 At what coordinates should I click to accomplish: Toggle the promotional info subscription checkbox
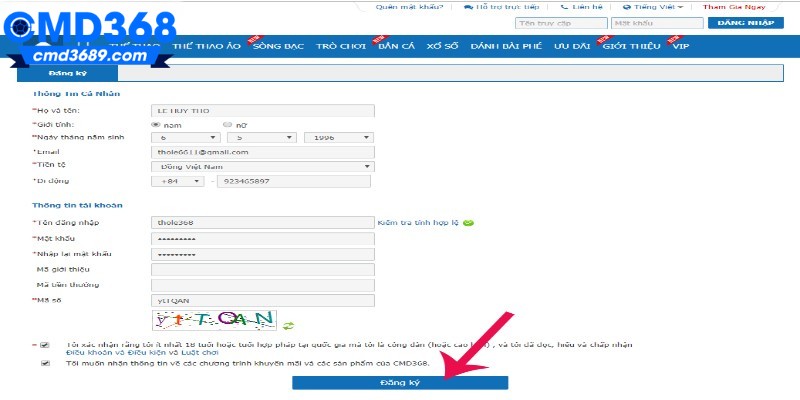coord(45,363)
